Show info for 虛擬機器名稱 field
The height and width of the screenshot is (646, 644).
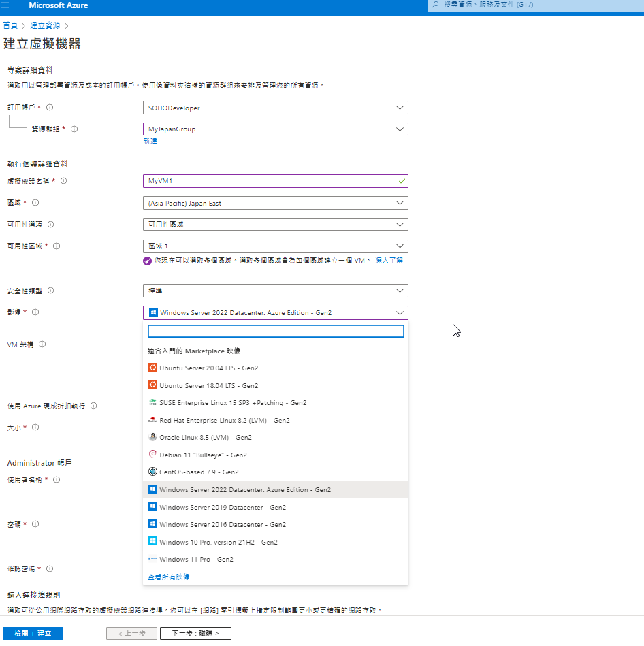pyautogui.click(x=64, y=181)
